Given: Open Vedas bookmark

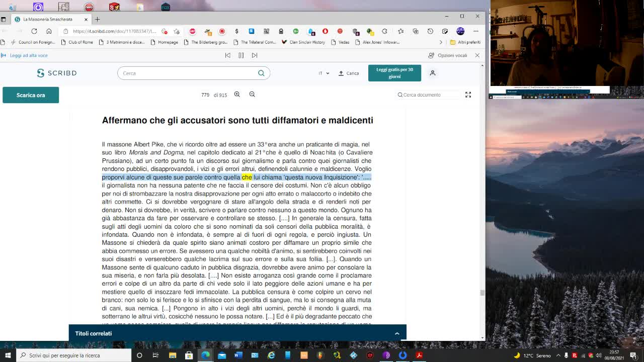Looking at the screenshot, I should 340,42.
